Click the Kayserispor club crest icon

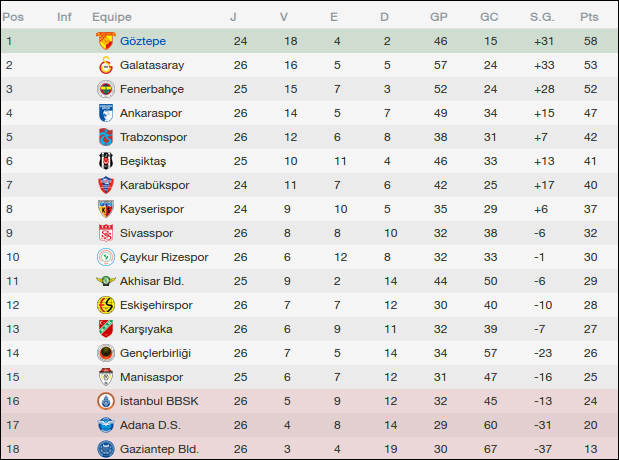coord(105,209)
